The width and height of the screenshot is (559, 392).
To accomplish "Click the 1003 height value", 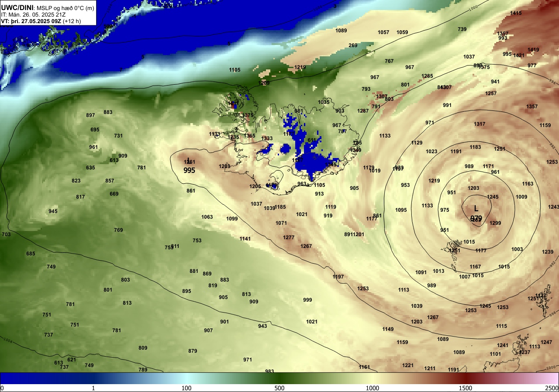I will point(517,249).
